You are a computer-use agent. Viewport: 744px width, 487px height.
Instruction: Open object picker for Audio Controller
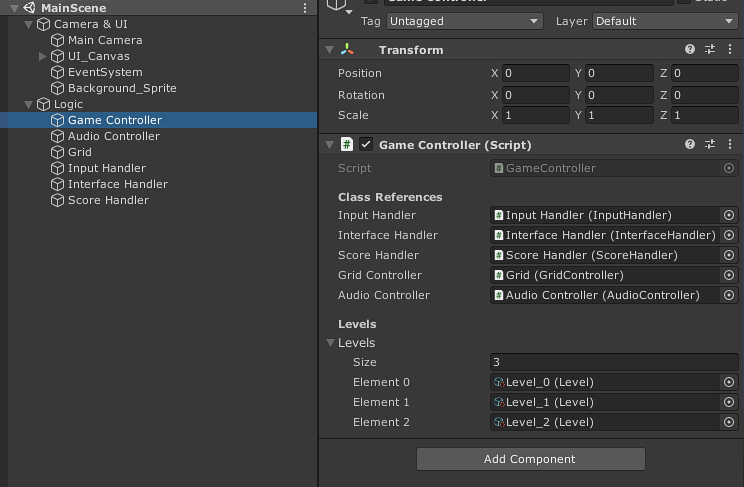click(729, 295)
